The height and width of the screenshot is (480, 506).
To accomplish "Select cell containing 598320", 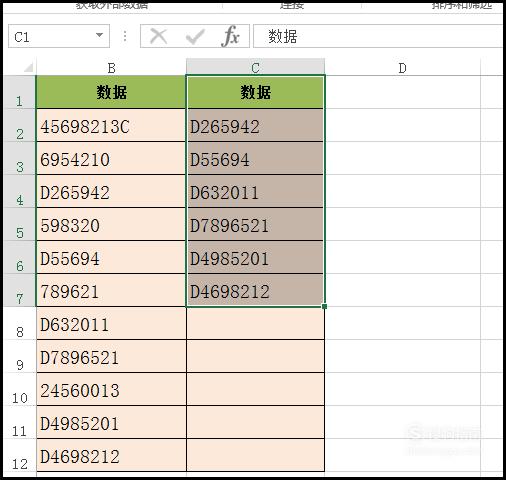I will [x=111, y=224].
